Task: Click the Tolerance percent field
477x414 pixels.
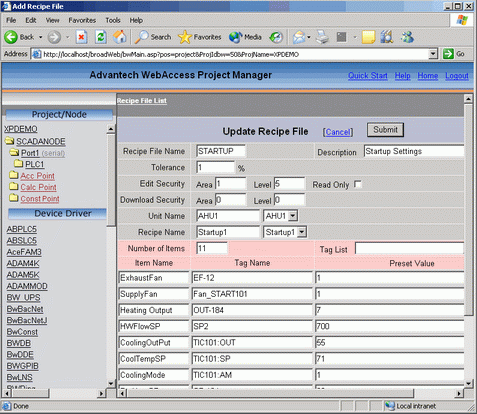Action: [x=216, y=167]
